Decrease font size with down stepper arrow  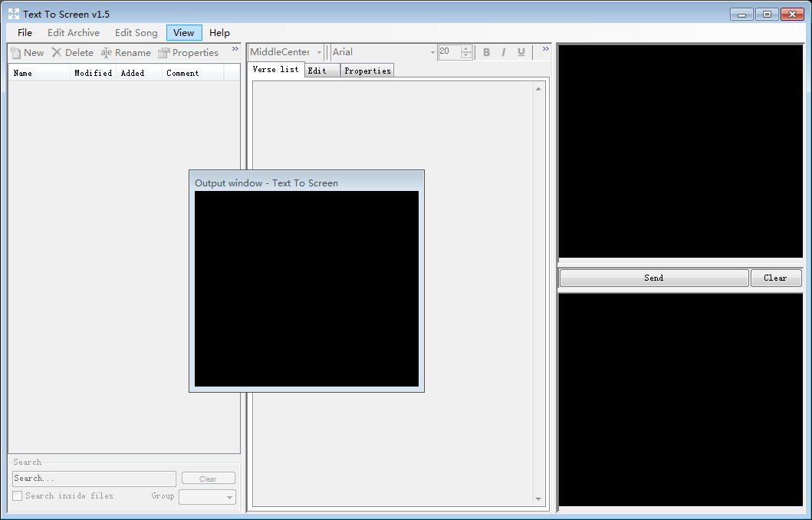pyautogui.click(x=466, y=55)
